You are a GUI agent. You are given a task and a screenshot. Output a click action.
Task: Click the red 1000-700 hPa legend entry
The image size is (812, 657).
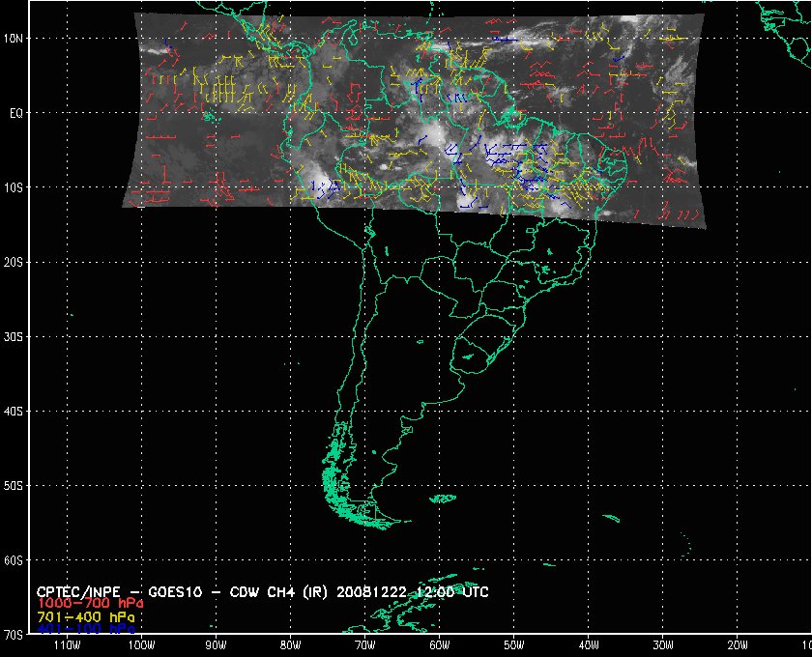91,604
